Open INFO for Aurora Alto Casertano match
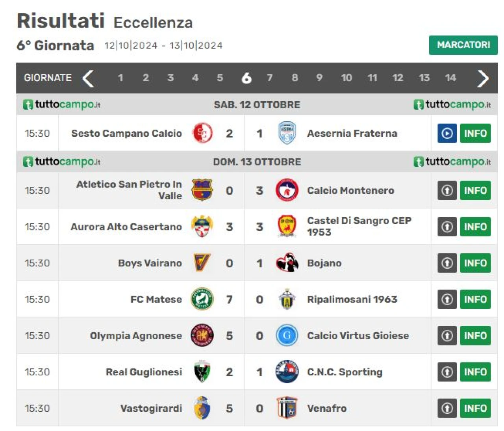The width and height of the screenshot is (504, 431). pos(475,227)
